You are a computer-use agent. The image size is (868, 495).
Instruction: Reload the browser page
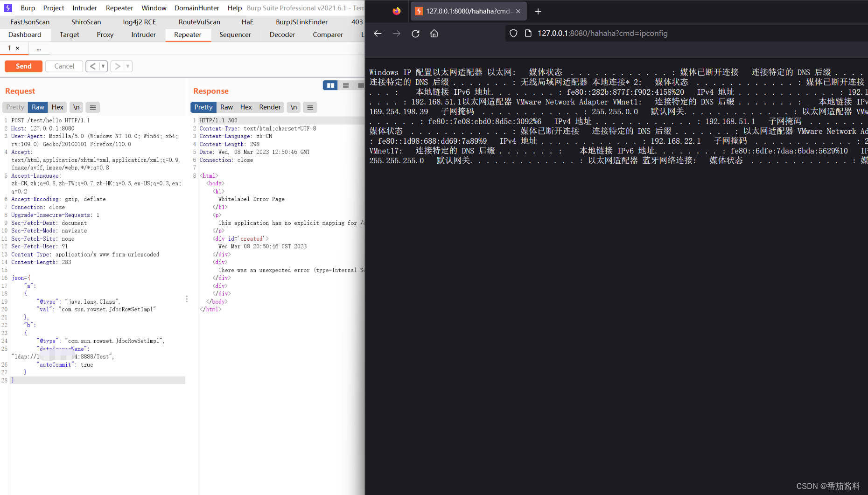click(x=415, y=34)
